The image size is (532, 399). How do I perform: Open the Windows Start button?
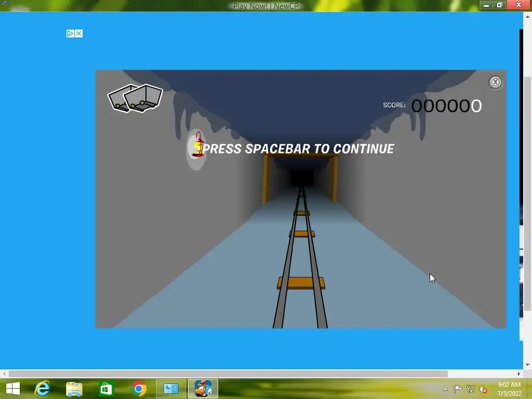pos(13,389)
